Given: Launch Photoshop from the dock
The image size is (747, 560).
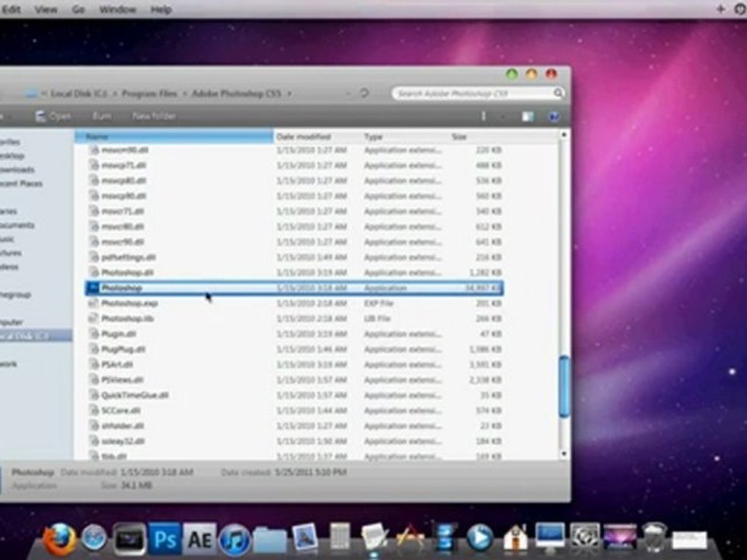Looking at the screenshot, I should click(x=165, y=539).
